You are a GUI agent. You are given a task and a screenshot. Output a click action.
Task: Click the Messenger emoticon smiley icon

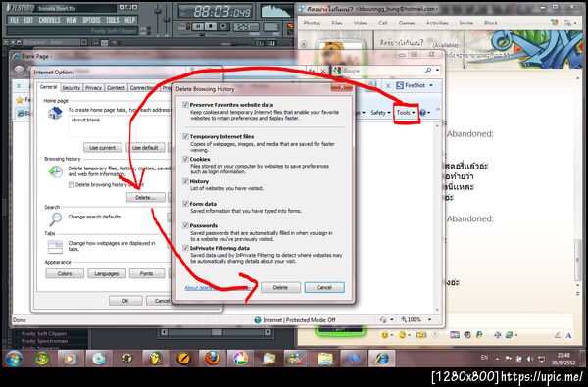[384, 334]
